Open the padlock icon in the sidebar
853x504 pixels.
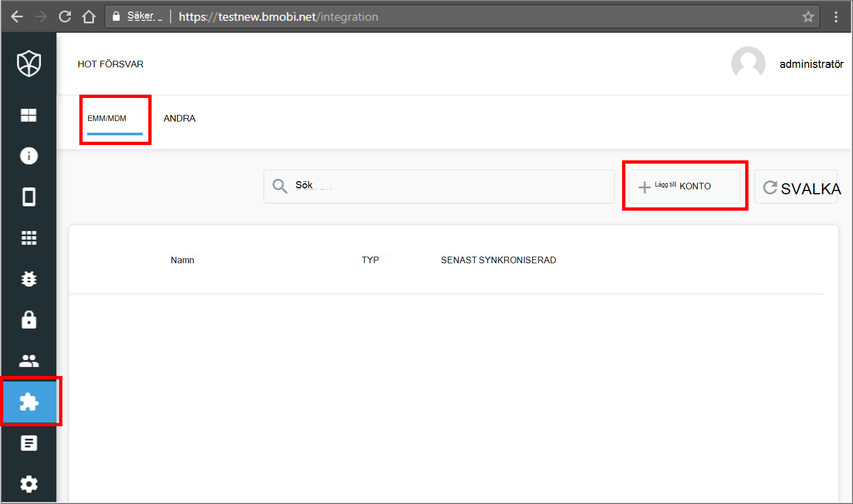pyautogui.click(x=29, y=320)
